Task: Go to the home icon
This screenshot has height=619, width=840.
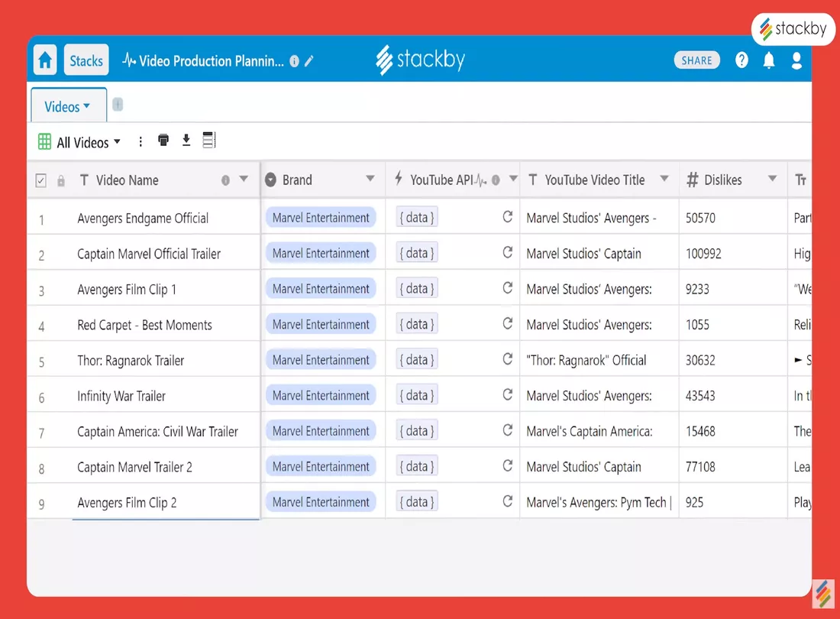Action: tap(45, 60)
